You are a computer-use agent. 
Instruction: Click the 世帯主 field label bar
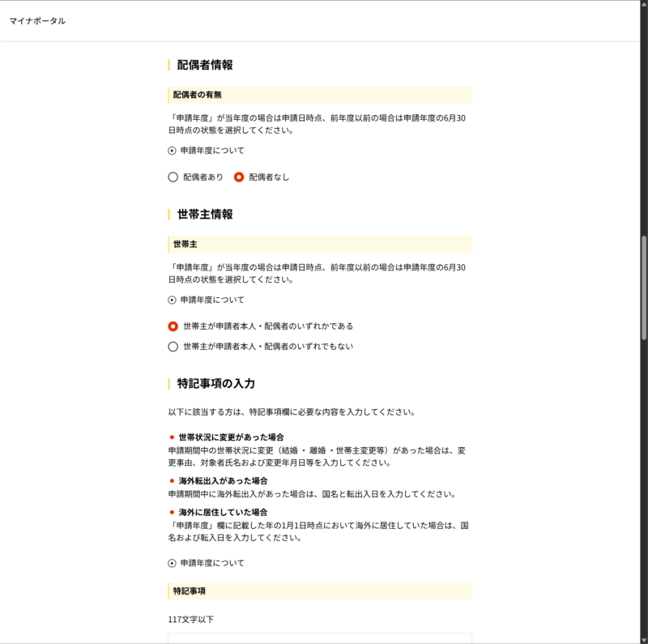pyautogui.click(x=320, y=244)
